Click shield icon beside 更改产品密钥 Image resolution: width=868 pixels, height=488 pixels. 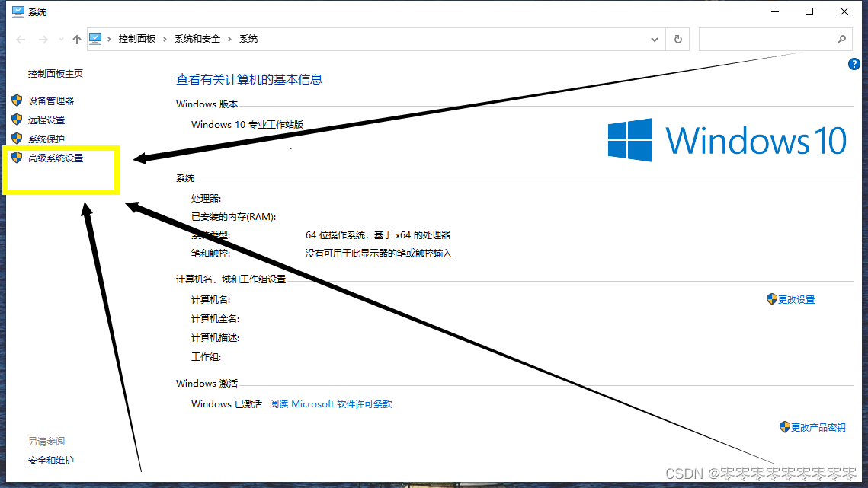[x=784, y=427]
